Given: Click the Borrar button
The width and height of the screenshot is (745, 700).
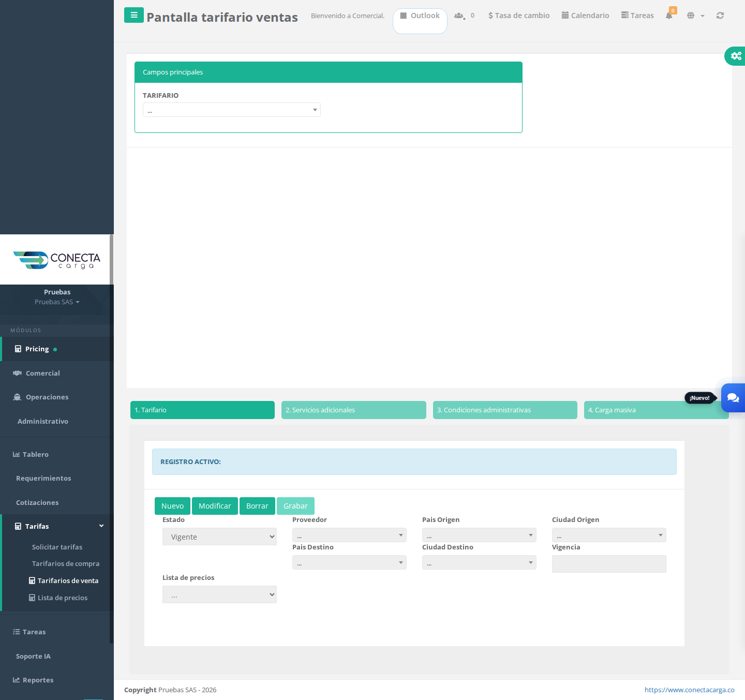Looking at the screenshot, I should tap(257, 506).
